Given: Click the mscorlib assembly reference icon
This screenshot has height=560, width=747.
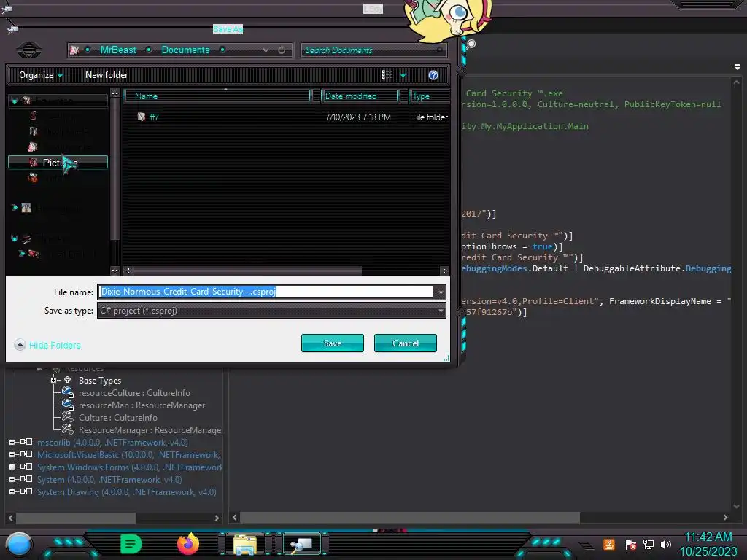Looking at the screenshot, I should tap(26, 443).
